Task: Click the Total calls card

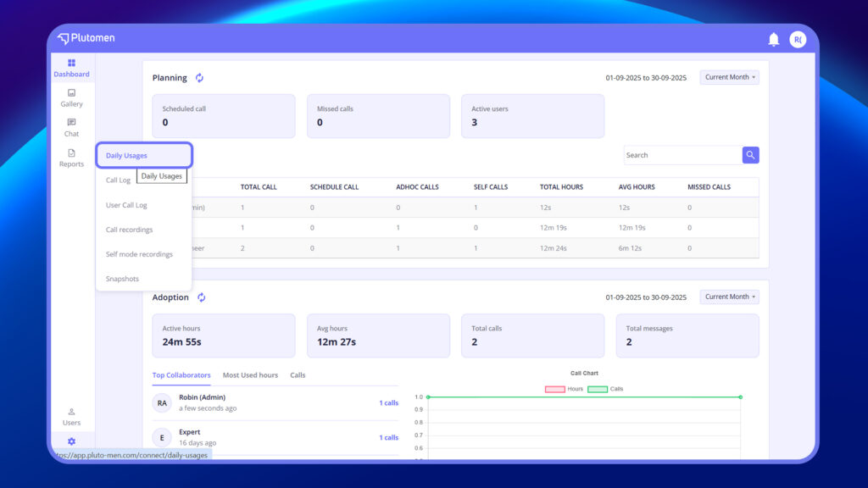Action: (x=533, y=335)
